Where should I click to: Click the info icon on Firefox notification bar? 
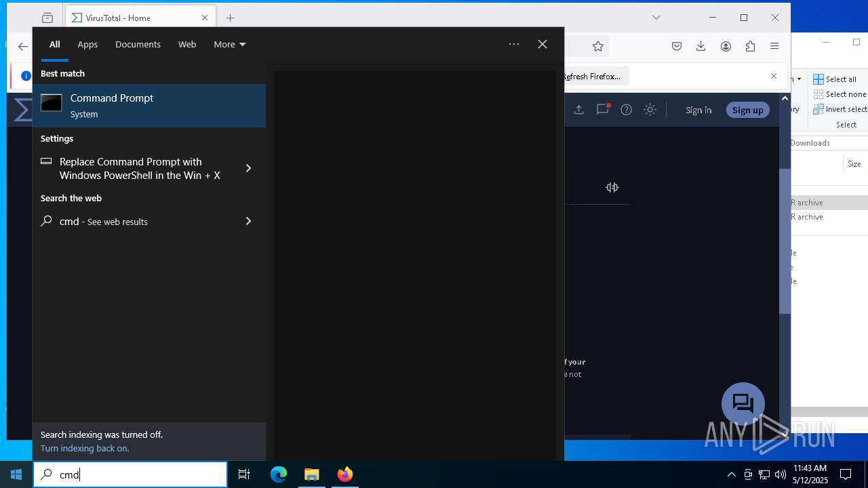26,76
